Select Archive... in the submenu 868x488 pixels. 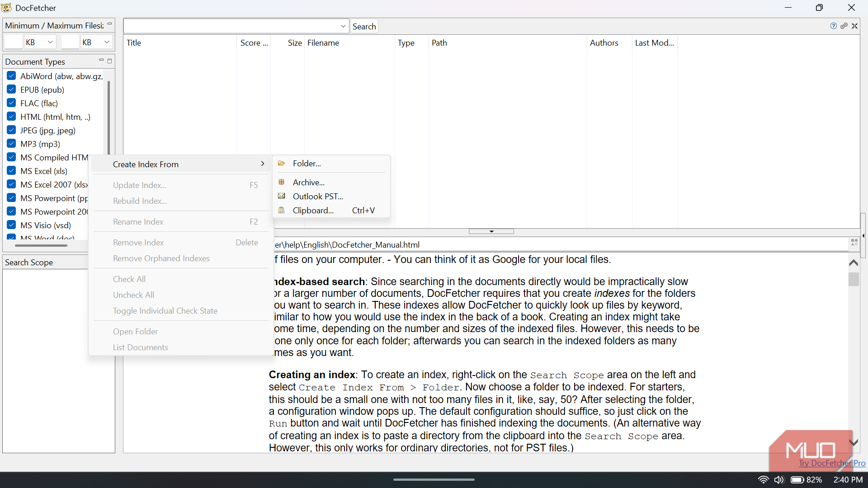(x=331, y=182)
